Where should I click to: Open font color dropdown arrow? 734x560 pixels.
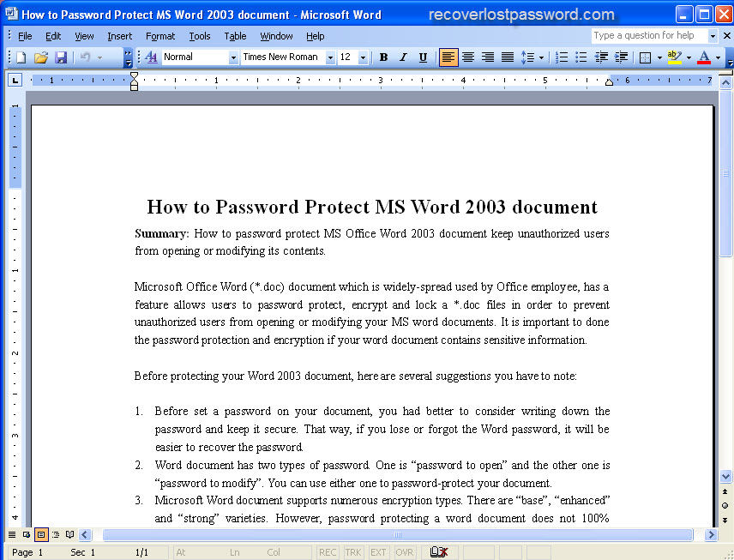click(x=718, y=57)
